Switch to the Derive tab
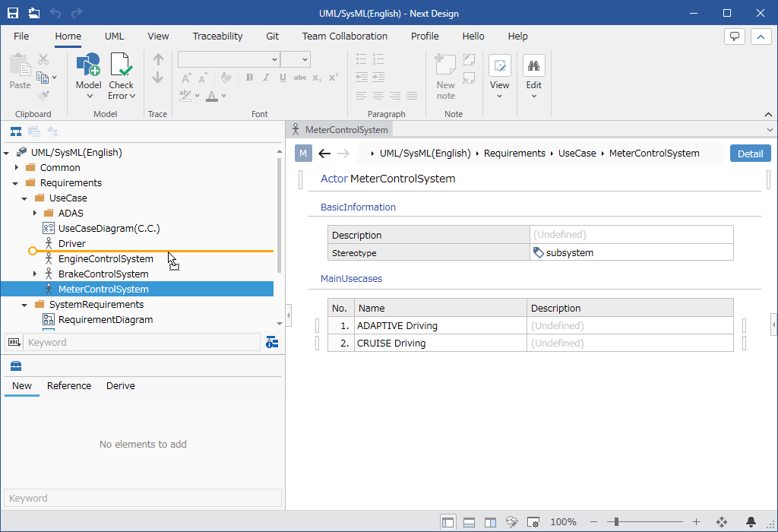Screen dimensions: 778x532 click(x=121, y=385)
